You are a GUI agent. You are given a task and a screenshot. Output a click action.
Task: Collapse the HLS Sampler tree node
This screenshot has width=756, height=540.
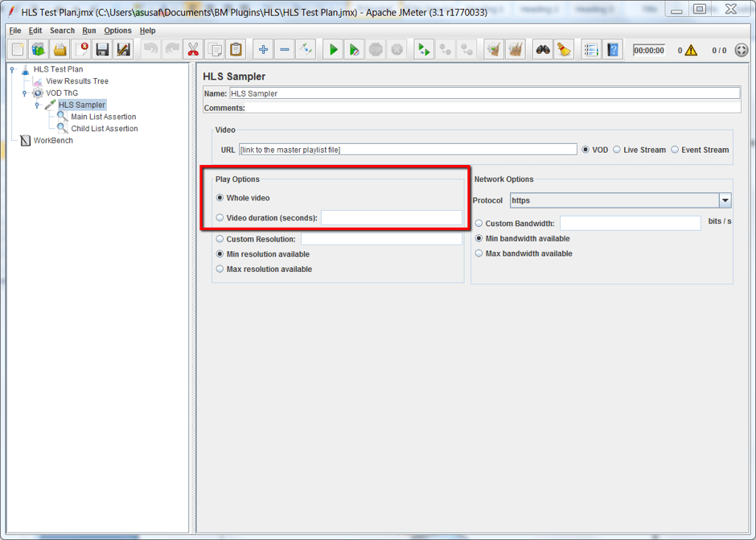[37, 105]
